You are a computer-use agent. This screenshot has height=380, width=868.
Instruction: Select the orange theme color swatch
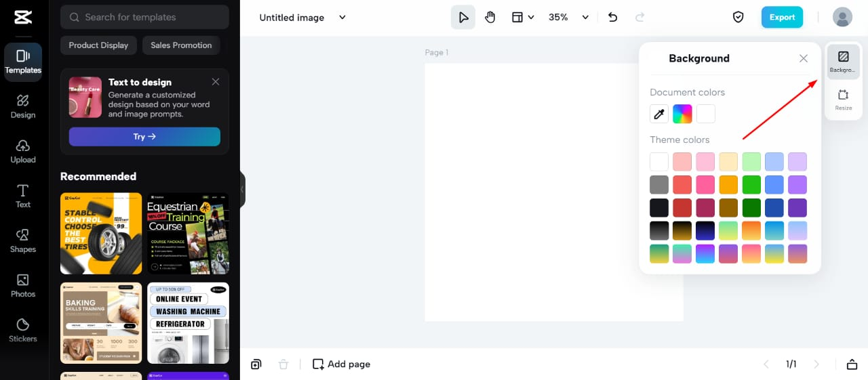[x=728, y=185]
